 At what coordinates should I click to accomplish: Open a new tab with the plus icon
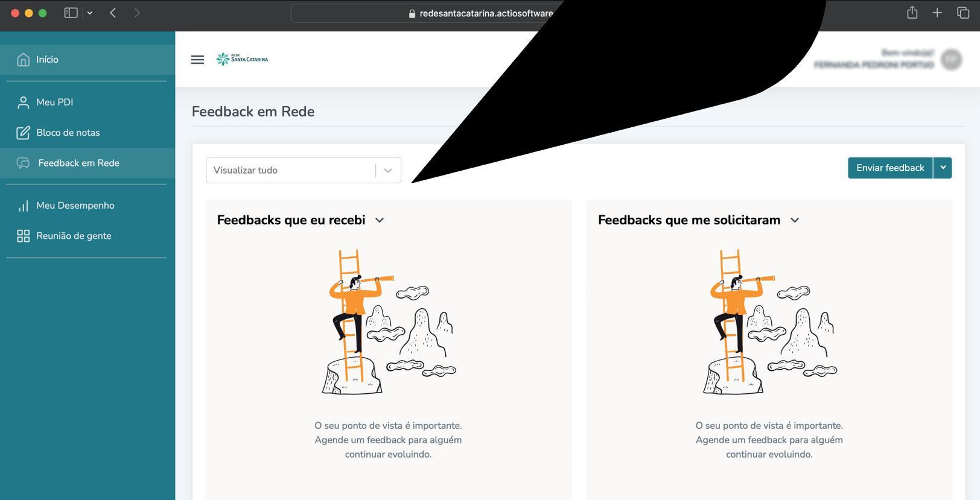pyautogui.click(x=937, y=13)
